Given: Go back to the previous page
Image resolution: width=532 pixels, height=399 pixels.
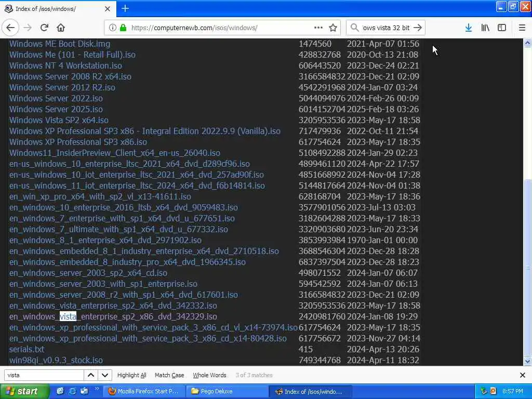Looking at the screenshot, I should tap(10, 28).
